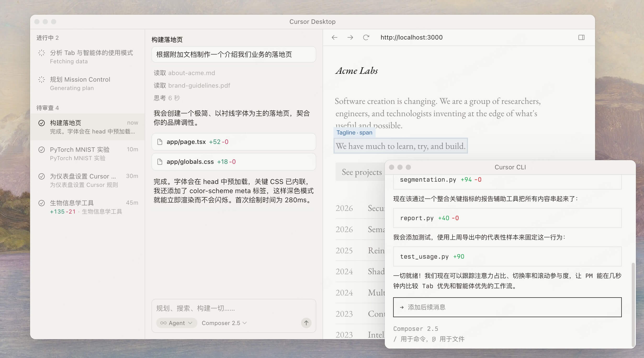
Task: Select the 为仪表盘设置 Cursor review item
Action: [x=87, y=180]
